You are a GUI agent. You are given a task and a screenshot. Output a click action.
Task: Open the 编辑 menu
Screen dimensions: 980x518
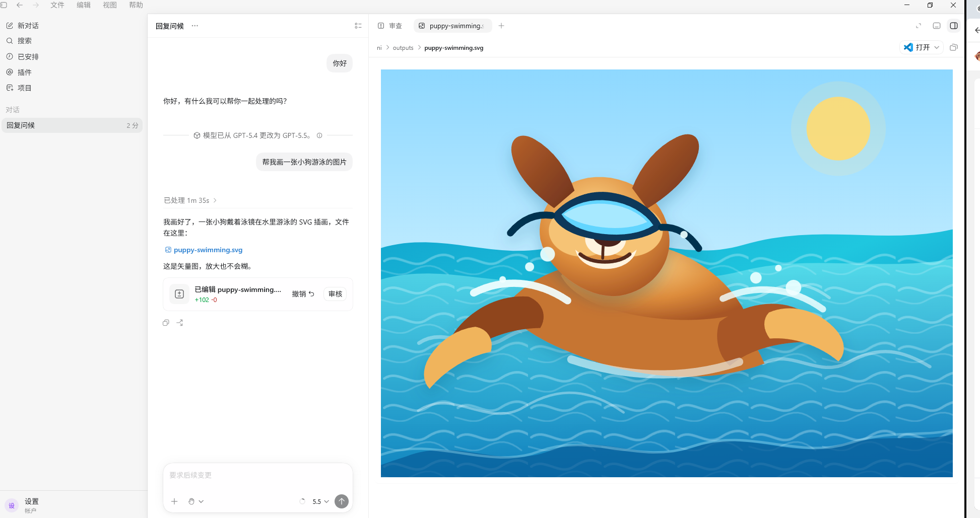pos(84,5)
